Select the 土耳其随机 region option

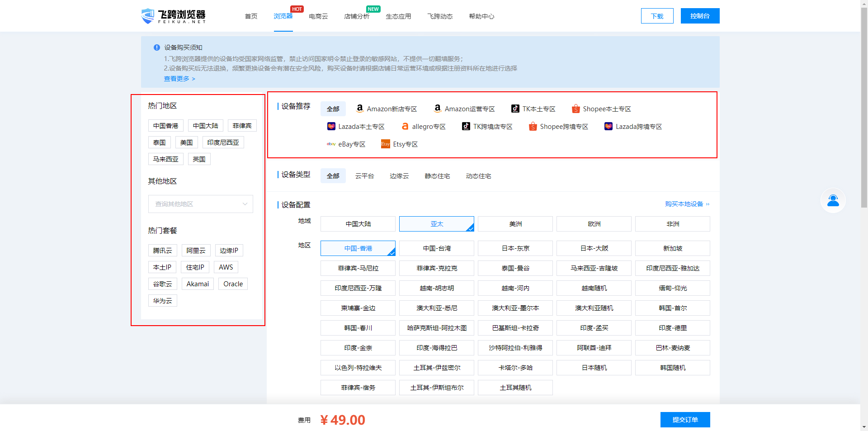[x=515, y=388]
